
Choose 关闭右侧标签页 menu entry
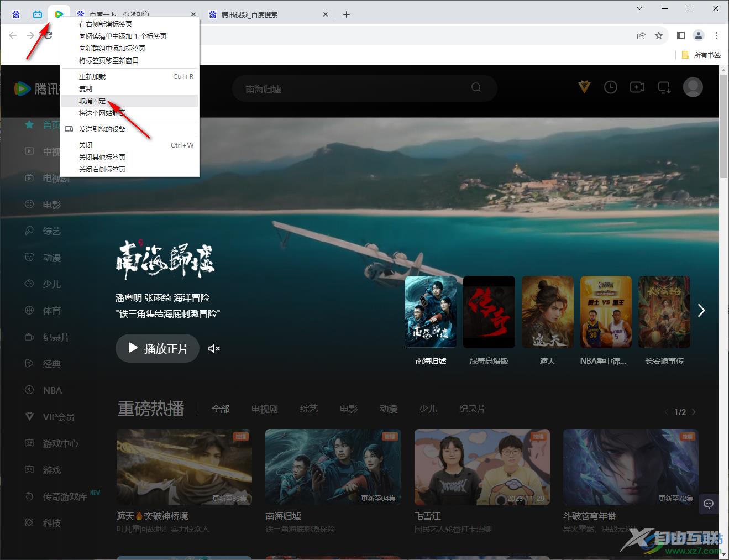click(x=129, y=169)
